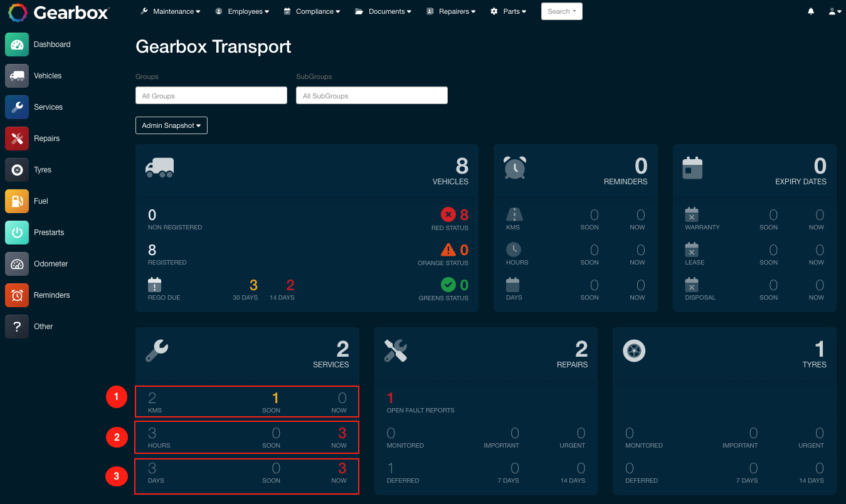
Task: Open the Admin Snapshot dropdown
Action: [x=171, y=125]
